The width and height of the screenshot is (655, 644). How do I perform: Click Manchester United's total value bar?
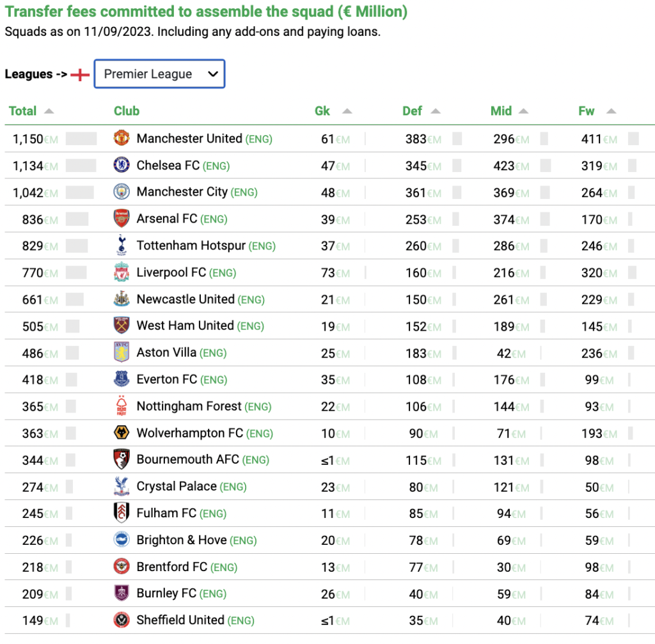click(81, 139)
